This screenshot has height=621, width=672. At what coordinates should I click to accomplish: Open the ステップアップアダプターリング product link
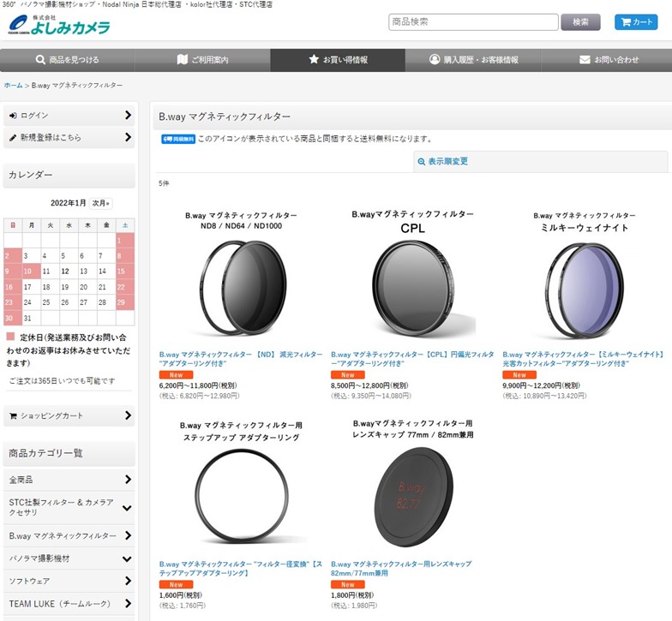tap(240, 569)
